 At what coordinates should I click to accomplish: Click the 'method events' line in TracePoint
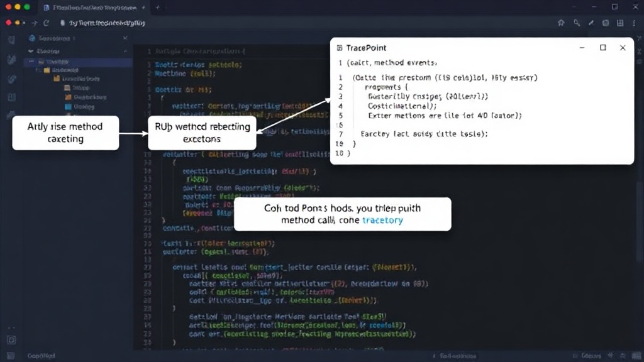[392, 63]
